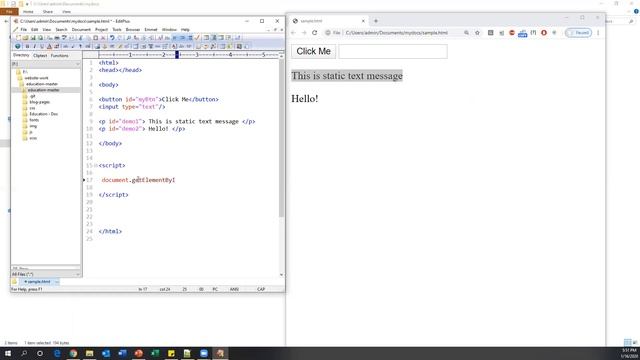Click the Open folder icon in EditPlus toolbar
The image size is (640, 360).
tap(25, 38)
